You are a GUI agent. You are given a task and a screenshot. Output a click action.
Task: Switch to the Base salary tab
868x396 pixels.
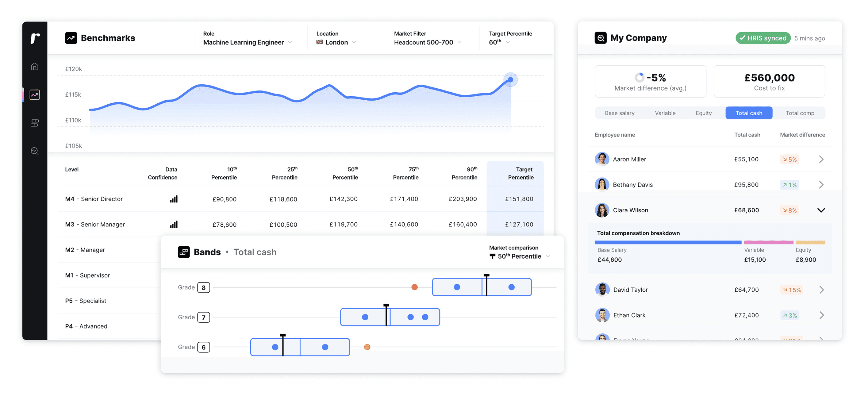(x=619, y=113)
